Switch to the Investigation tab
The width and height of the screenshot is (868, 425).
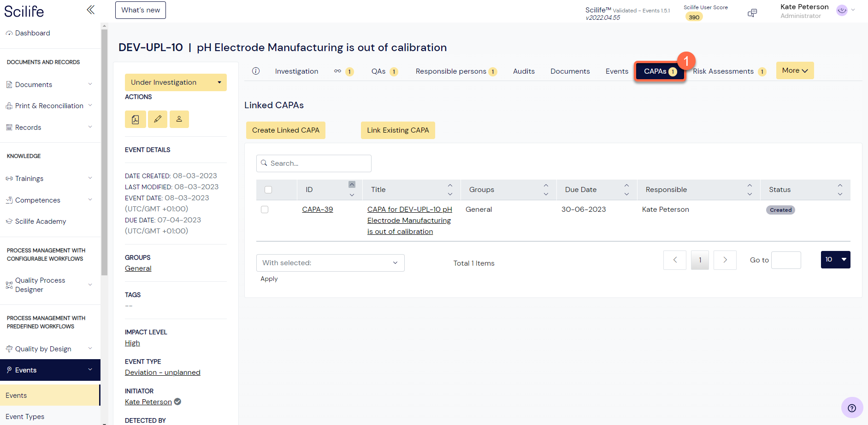296,71
